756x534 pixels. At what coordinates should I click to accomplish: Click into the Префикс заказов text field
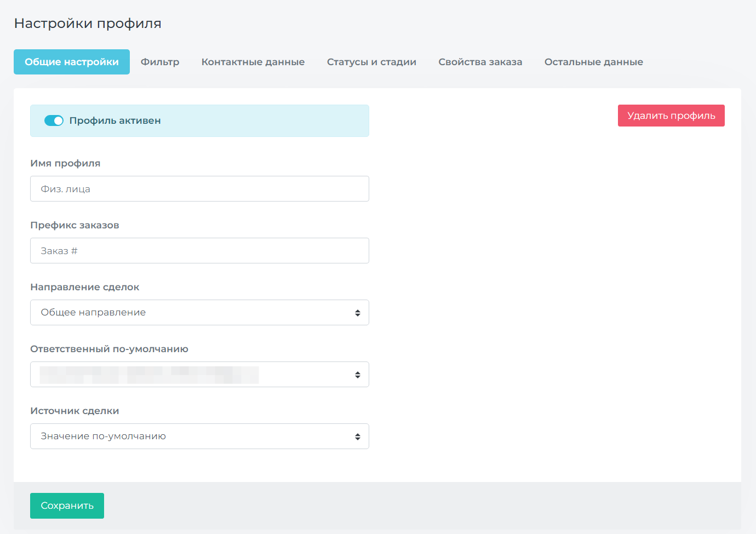[x=199, y=251]
